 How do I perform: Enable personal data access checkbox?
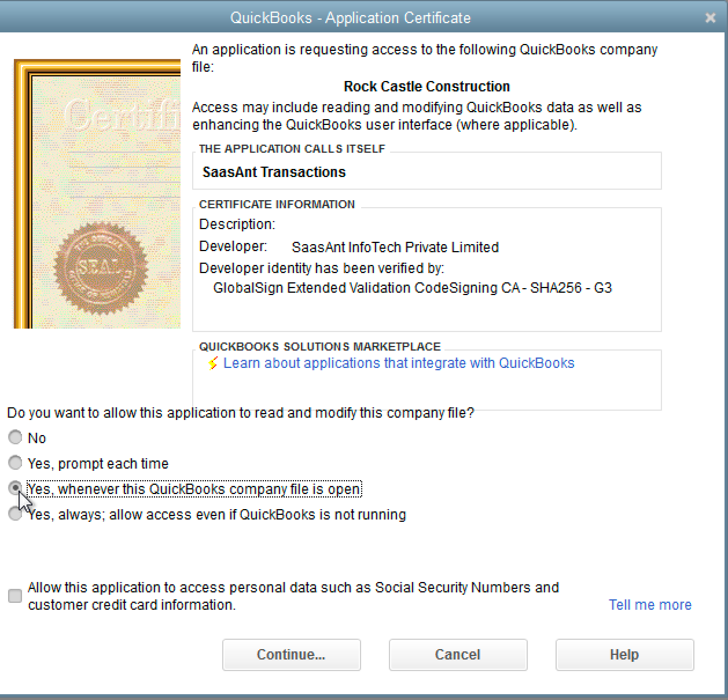15,596
